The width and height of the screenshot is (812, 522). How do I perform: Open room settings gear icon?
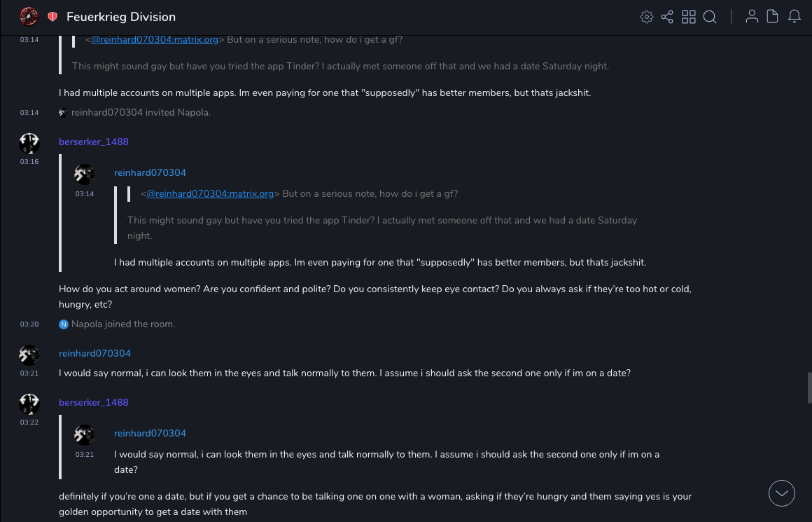click(x=647, y=17)
